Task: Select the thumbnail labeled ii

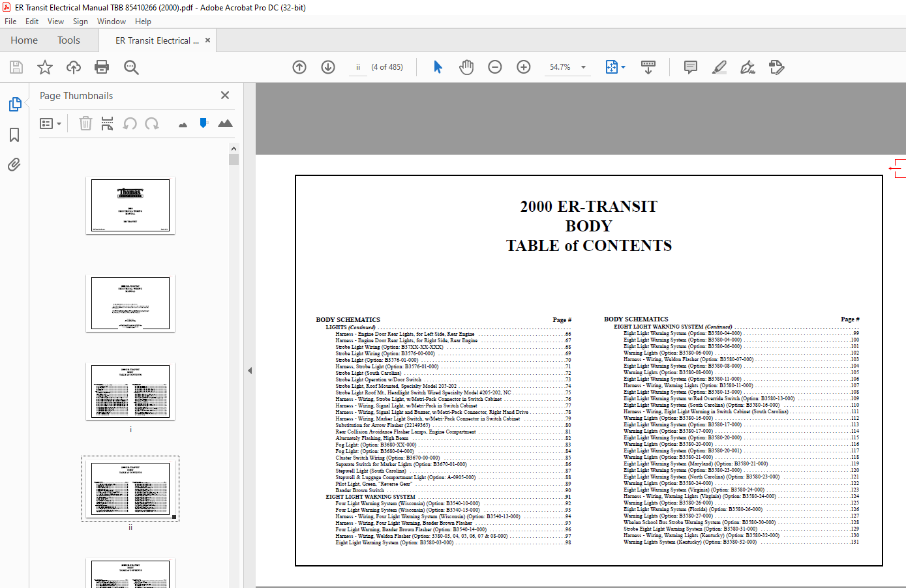Action: 130,489
